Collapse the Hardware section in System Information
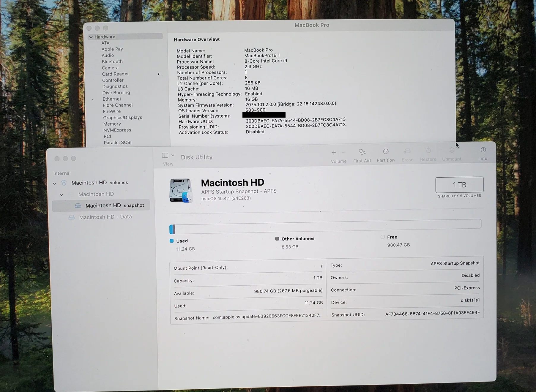536x392 pixels. [91, 37]
